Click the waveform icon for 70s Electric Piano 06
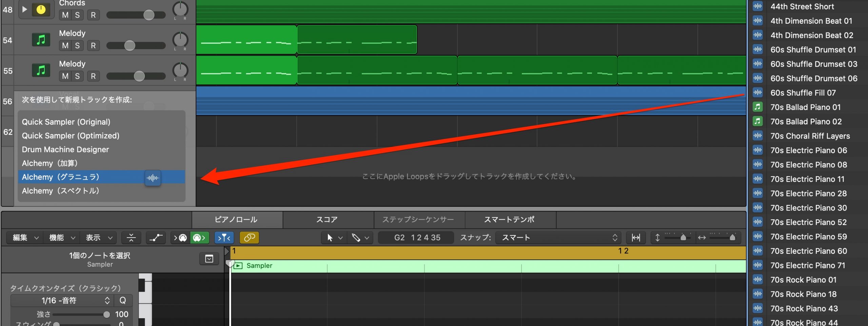The width and height of the screenshot is (868, 326). coord(757,150)
